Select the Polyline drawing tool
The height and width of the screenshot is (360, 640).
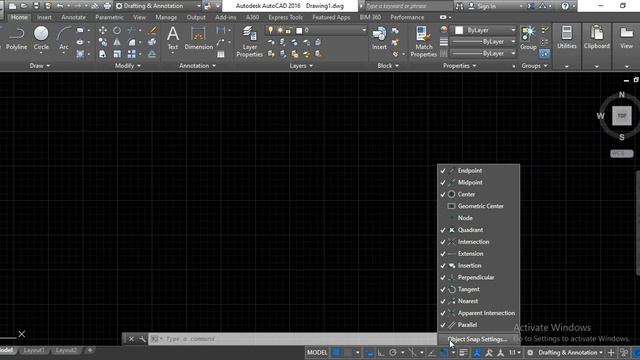point(16,38)
